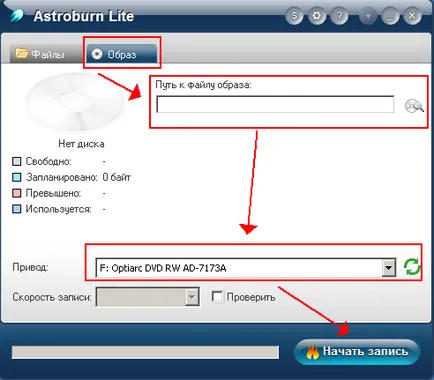Click the Нет диска status text
This screenshot has width=434, height=380.
(81, 144)
